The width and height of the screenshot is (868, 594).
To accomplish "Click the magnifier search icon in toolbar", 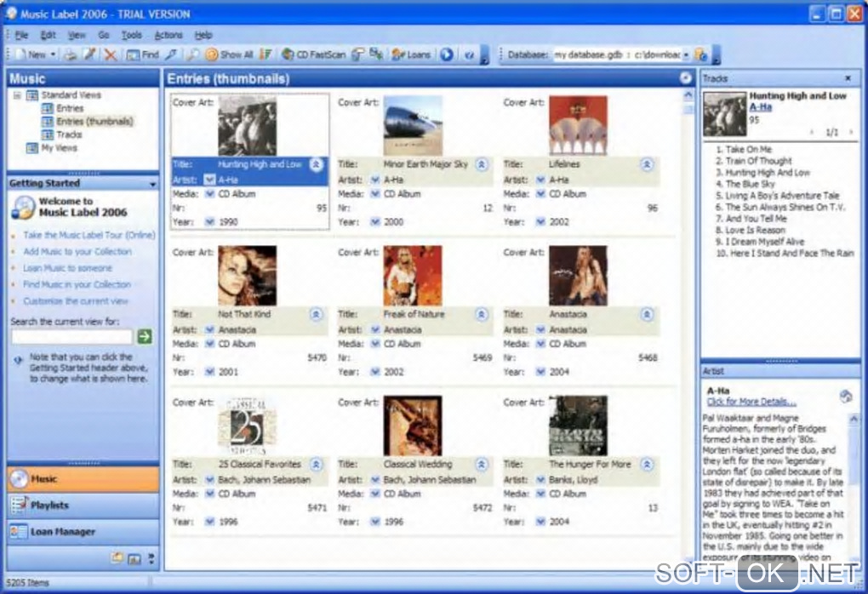I will pos(192,54).
